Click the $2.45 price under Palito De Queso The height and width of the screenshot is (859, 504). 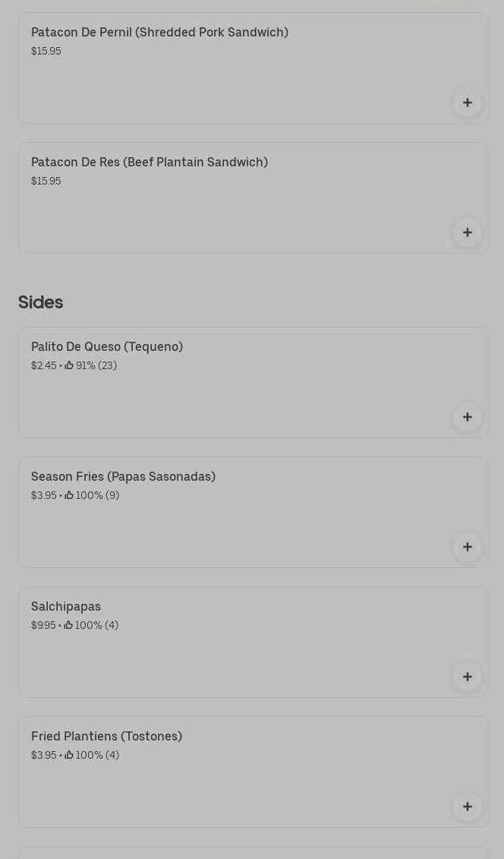pos(44,366)
